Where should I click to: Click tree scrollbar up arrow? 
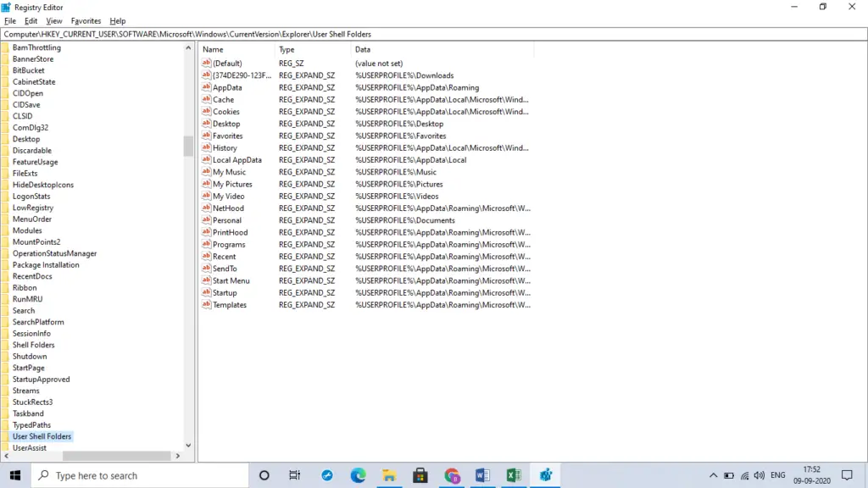point(188,48)
